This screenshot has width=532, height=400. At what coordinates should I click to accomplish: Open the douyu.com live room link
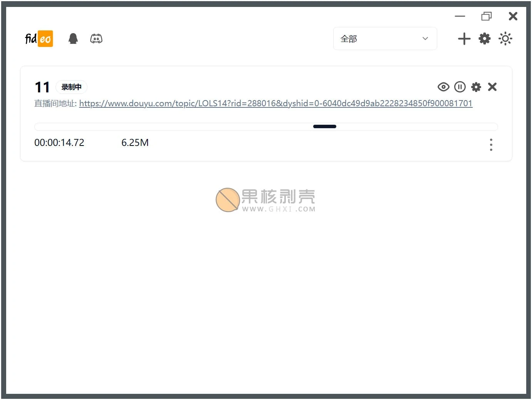click(x=275, y=103)
